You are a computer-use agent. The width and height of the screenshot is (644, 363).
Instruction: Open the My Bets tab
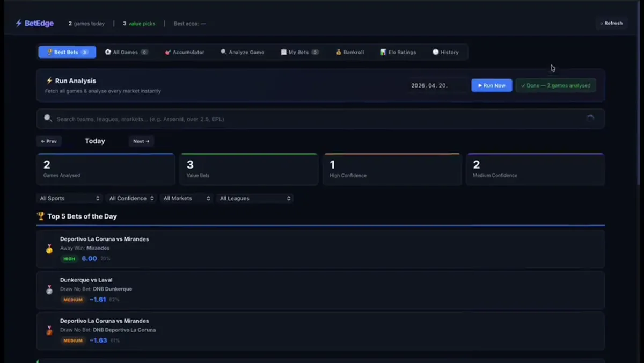[299, 52]
